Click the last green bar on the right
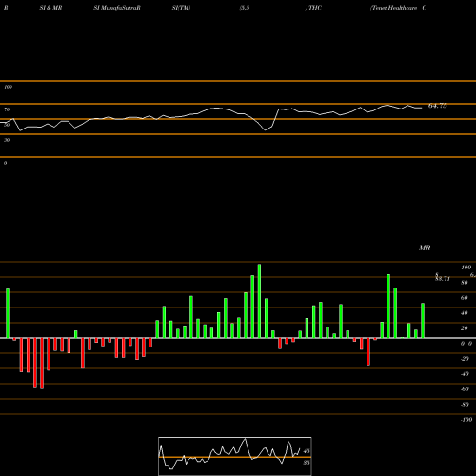Screen dimensions: 476x476 tap(423, 321)
